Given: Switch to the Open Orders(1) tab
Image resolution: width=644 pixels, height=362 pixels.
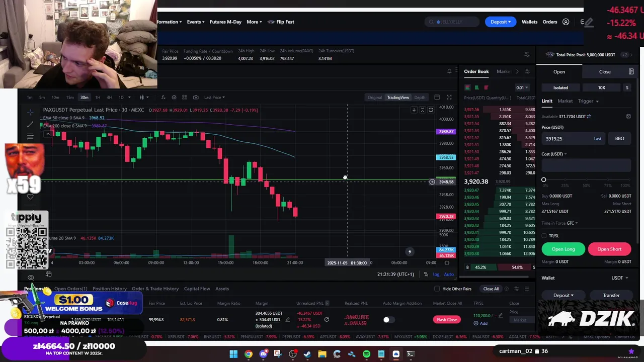Looking at the screenshot, I should click(x=70, y=289).
